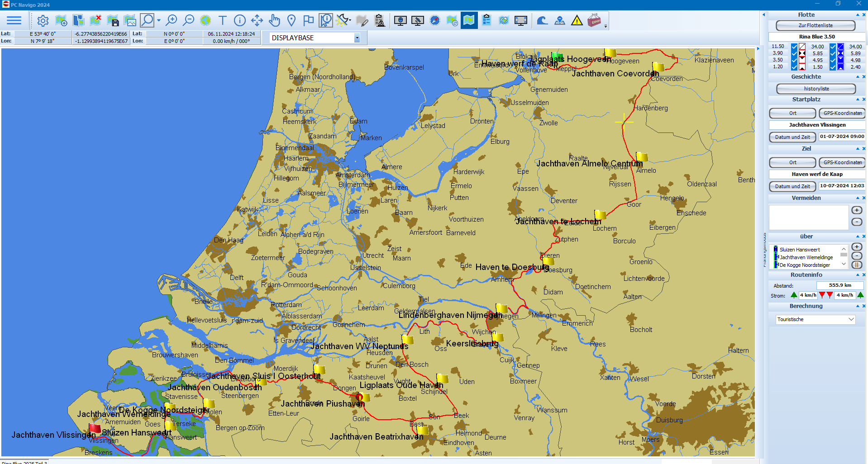Screen dimensions: 868x464
Task: Click the Haven werf de Kaap destination field
Action: (x=817, y=174)
